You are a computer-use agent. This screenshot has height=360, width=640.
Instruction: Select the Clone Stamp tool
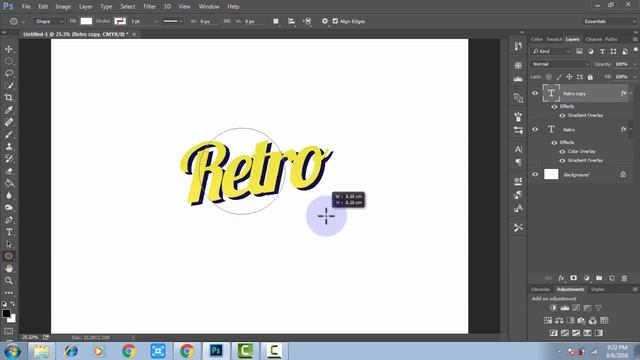coord(9,147)
